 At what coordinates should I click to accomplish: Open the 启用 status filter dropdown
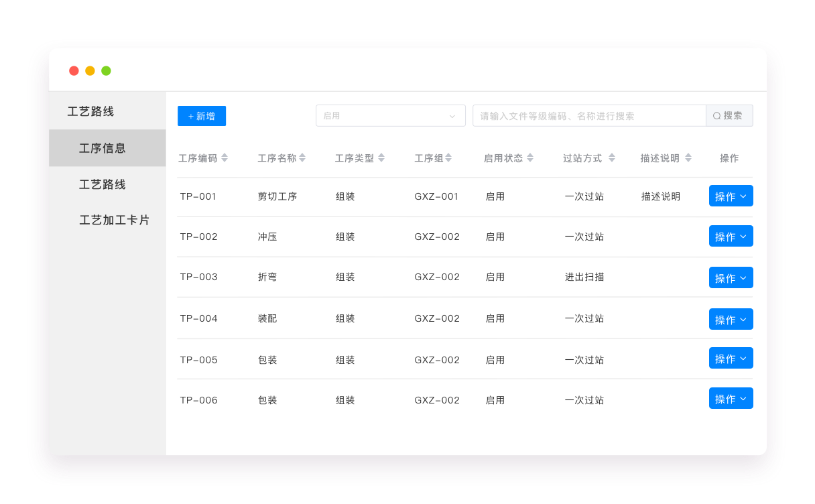point(391,115)
